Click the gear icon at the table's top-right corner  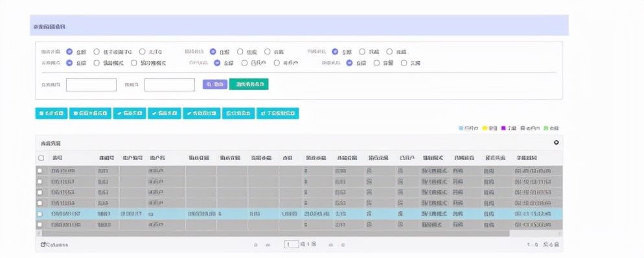point(556,143)
